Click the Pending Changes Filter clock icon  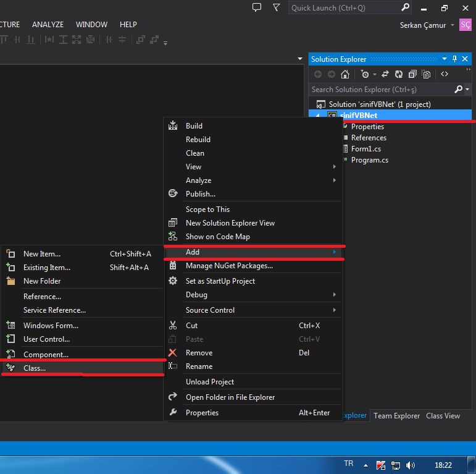(x=365, y=74)
